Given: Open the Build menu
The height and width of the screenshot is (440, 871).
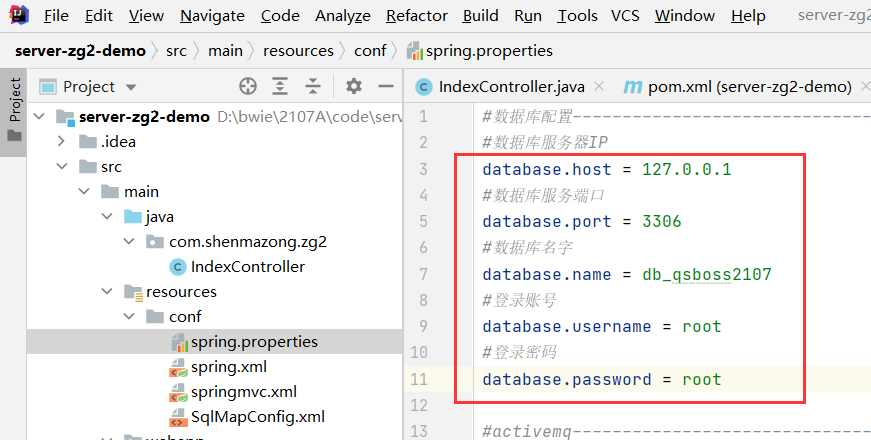Looking at the screenshot, I should (480, 16).
